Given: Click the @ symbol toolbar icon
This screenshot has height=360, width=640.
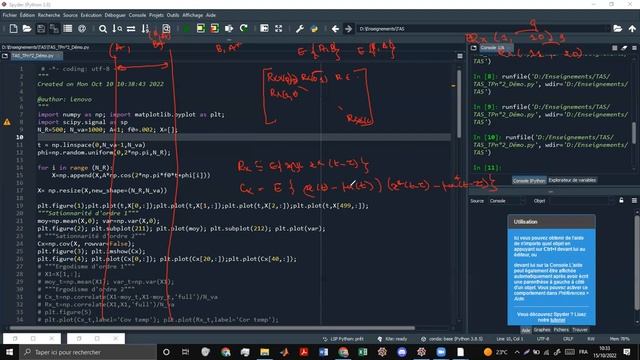Looking at the screenshot, I should click(x=82, y=29).
